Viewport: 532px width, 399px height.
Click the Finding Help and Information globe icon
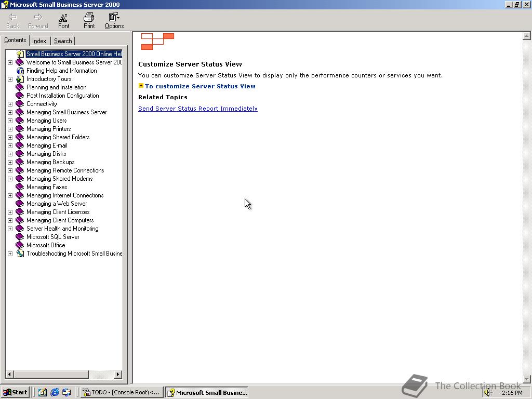pyautogui.click(x=20, y=71)
